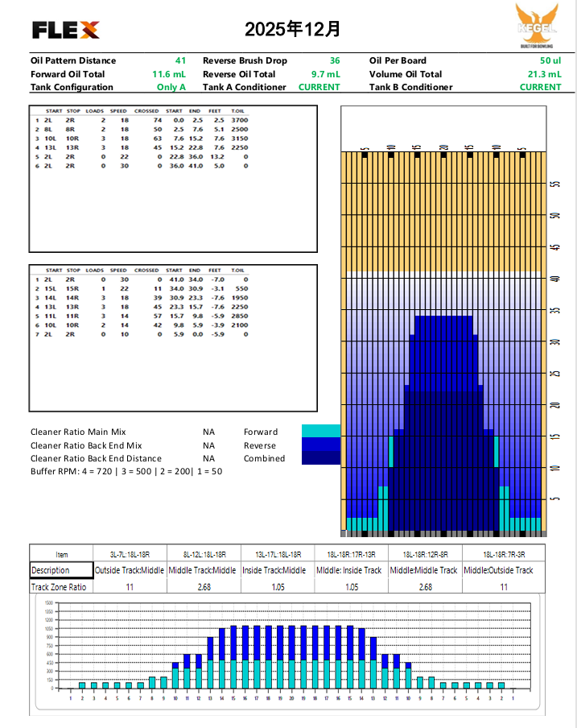Click the Middle:Outside Track description cell

(500, 570)
